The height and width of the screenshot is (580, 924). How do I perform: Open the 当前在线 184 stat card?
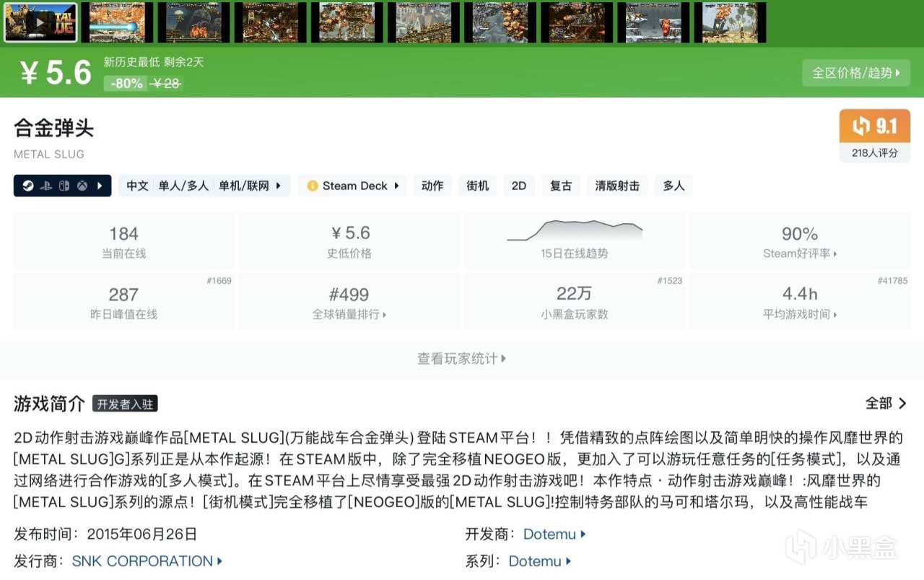[124, 241]
